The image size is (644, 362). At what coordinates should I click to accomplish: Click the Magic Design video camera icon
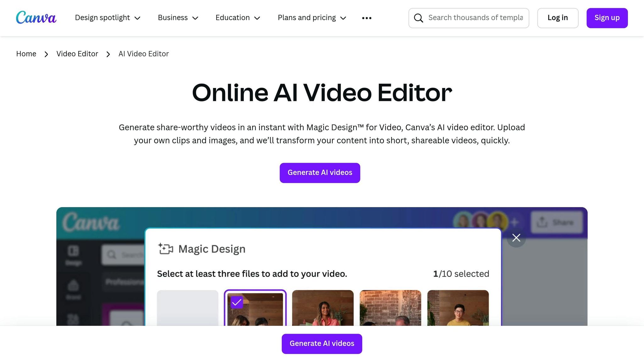coord(165,249)
